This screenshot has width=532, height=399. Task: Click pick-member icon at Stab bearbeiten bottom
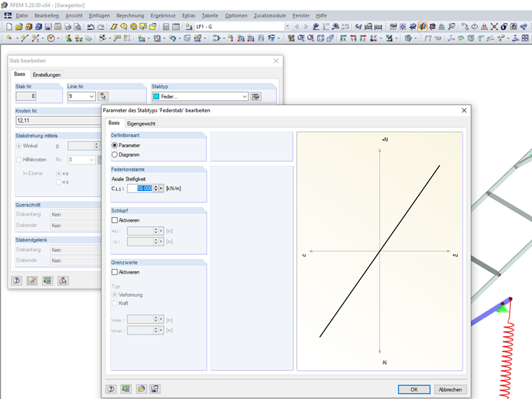click(x=63, y=281)
